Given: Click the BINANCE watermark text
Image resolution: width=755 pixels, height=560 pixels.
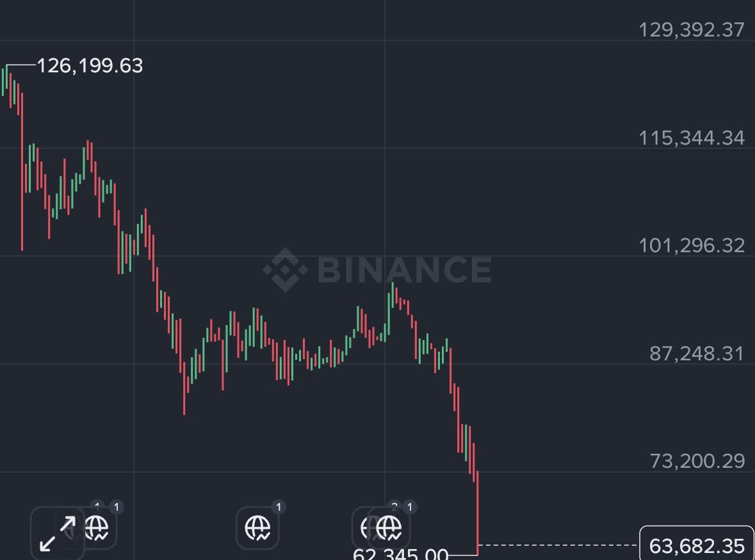Looking at the screenshot, I should click(404, 269).
